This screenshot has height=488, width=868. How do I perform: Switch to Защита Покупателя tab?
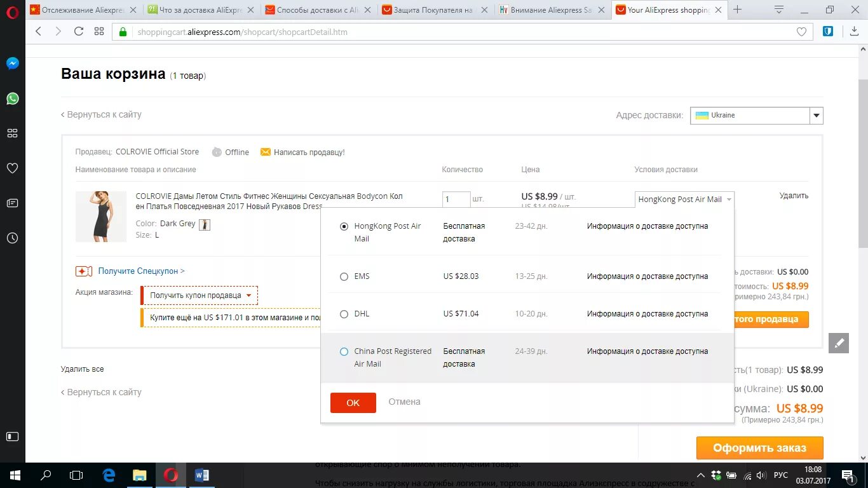point(435,10)
